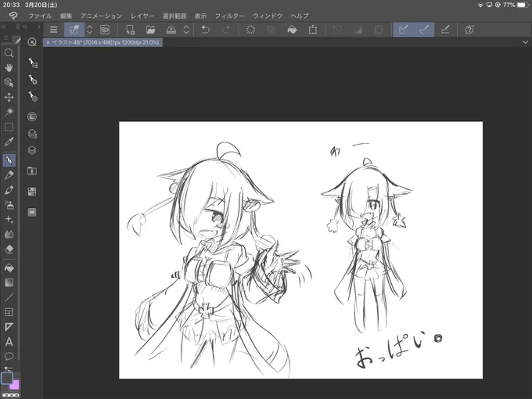Select the Auto select magic wand tool

coord(9,112)
